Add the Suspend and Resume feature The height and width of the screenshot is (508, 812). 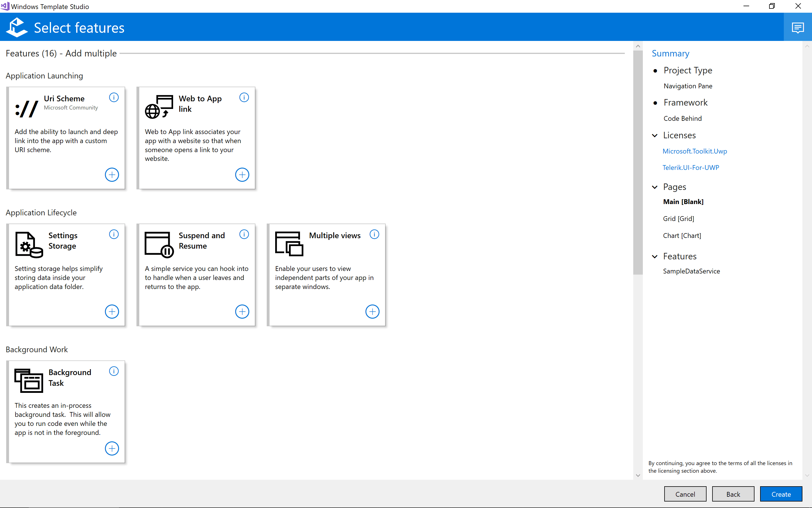242,312
